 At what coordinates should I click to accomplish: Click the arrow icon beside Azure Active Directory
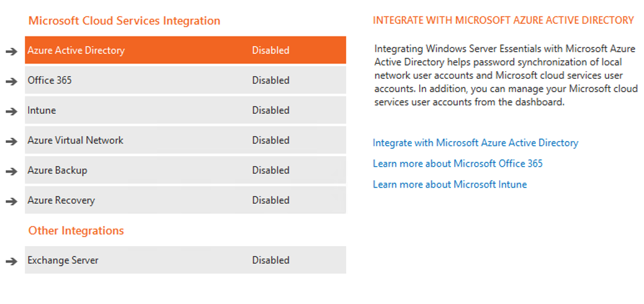pyautogui.click(x=11, y=51)
